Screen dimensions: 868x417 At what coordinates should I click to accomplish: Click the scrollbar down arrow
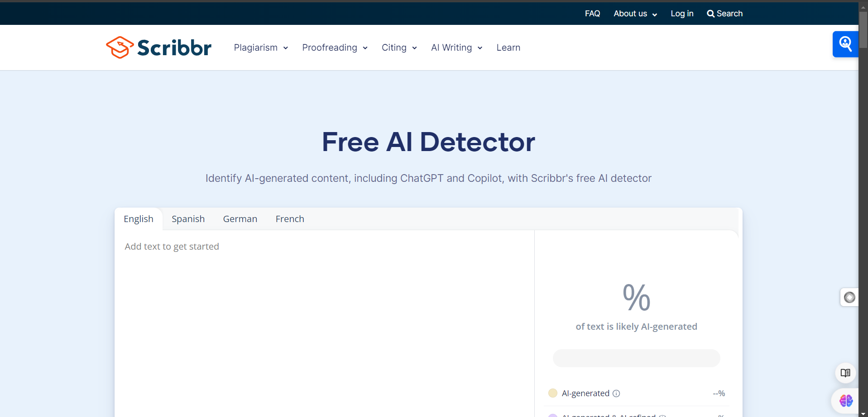click(x=863, y=413)
